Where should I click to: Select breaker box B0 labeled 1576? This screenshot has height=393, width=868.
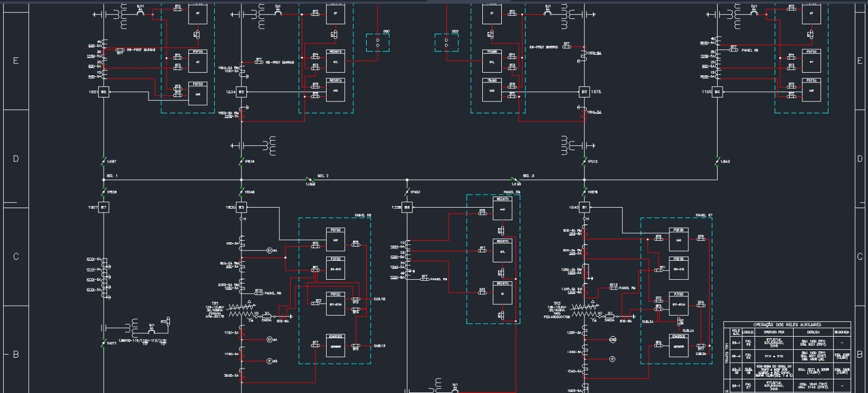click(584, 92)
